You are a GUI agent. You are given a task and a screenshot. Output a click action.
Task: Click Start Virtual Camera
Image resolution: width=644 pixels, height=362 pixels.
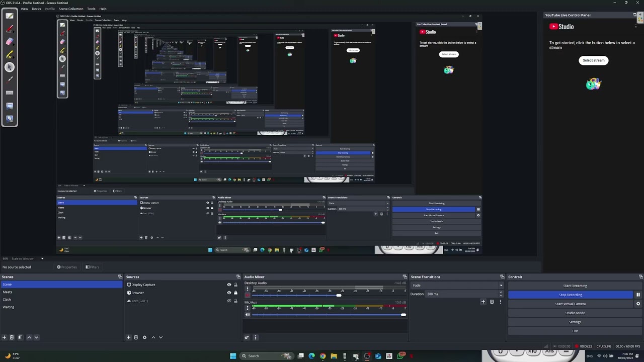tap(571, 304)
